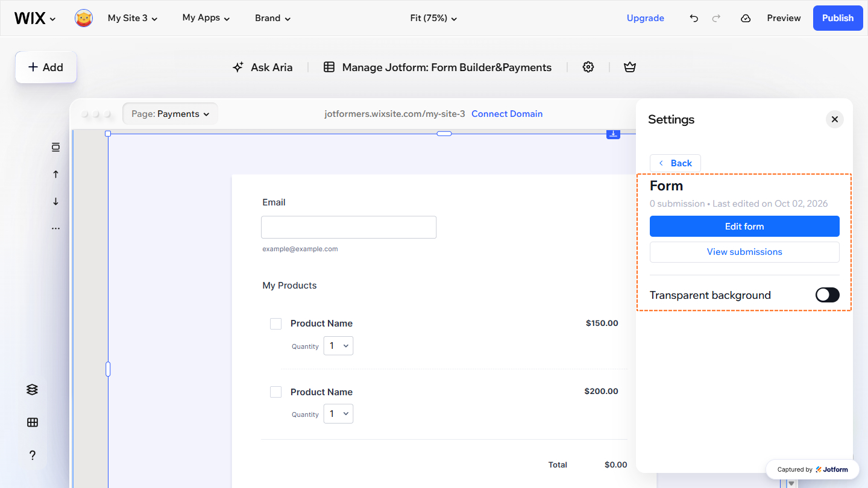The image size is (868, 488).
Task: Open the more options ellipsis icon
Action: pyautogui.click(x=55, y=228)
